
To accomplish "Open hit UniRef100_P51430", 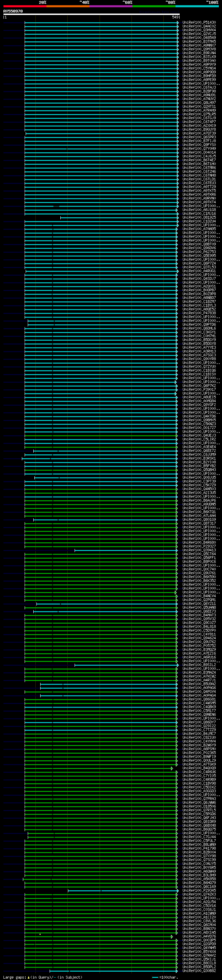I will (199, 23).
